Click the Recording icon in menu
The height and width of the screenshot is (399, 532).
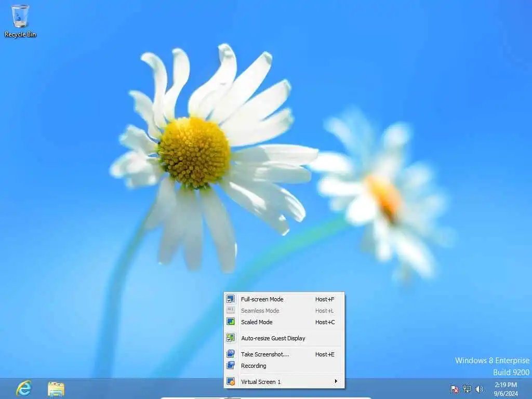click(x=231, y=365)
